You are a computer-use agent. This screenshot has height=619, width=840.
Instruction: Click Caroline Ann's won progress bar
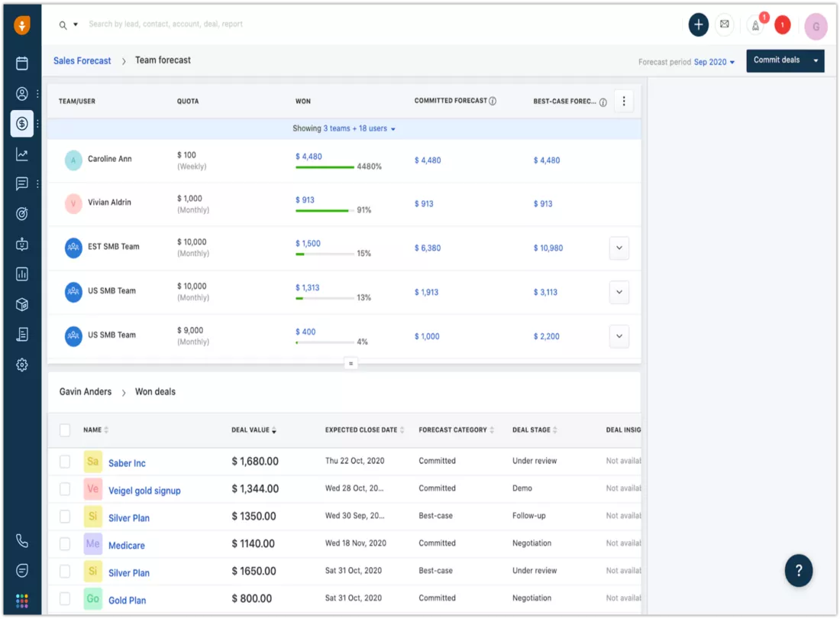point(324,167)
